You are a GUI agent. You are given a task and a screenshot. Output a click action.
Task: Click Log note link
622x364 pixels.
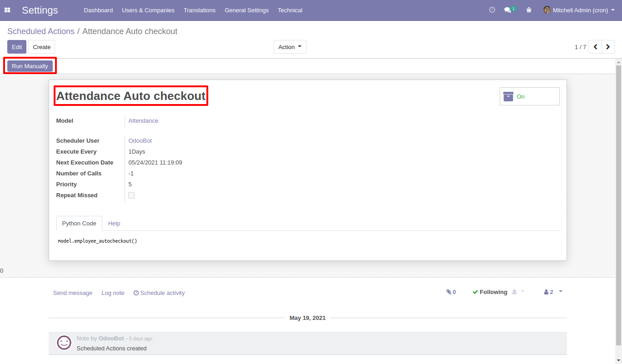click(x=113, y=293)
